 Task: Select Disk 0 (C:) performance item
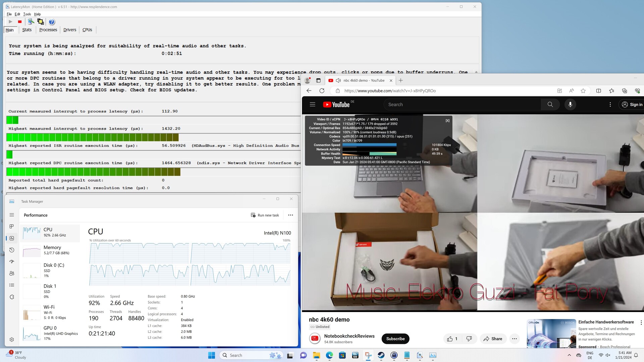click(50, 270)
